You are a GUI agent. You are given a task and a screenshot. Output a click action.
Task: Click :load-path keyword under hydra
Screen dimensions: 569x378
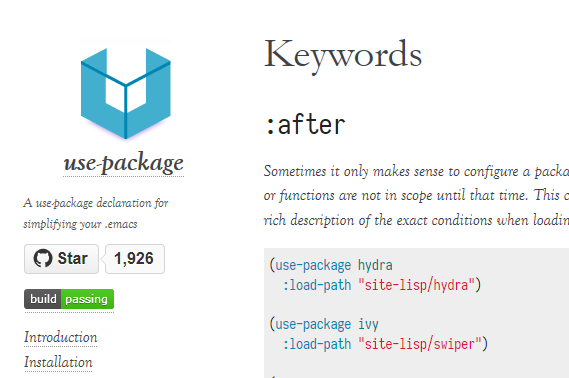pos(317,285)
